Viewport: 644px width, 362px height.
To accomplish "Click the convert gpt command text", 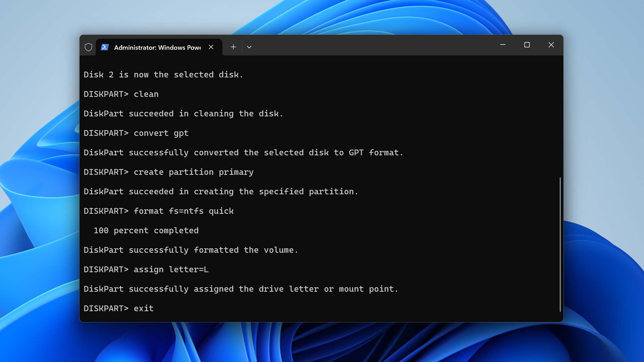I will click(x=161, y=133).
